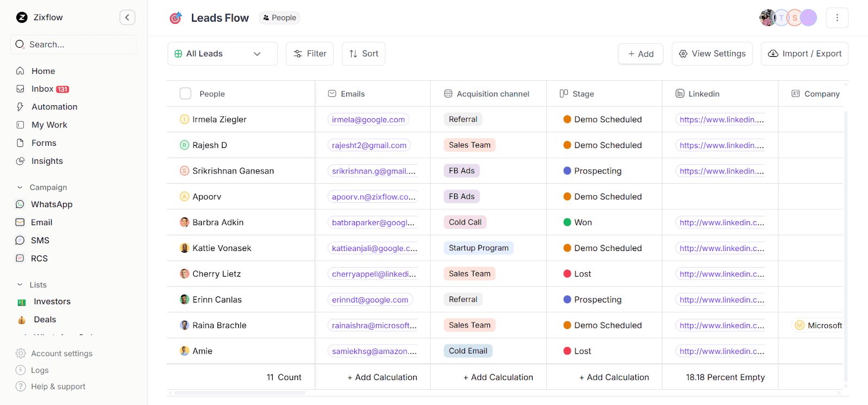Click the Emails column header icon
This screenshot has height=405, width=868.
pyautogui.click(x=332, y=94)
